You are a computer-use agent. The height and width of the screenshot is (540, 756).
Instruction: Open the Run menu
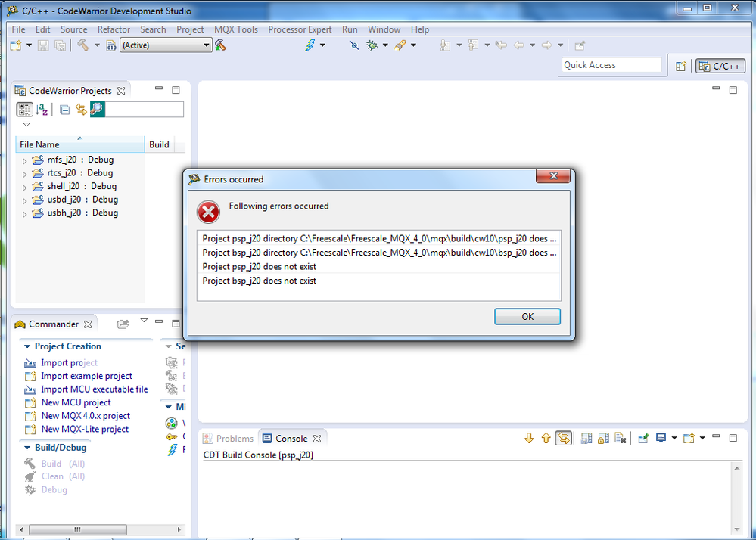click(x=350, y=29)
